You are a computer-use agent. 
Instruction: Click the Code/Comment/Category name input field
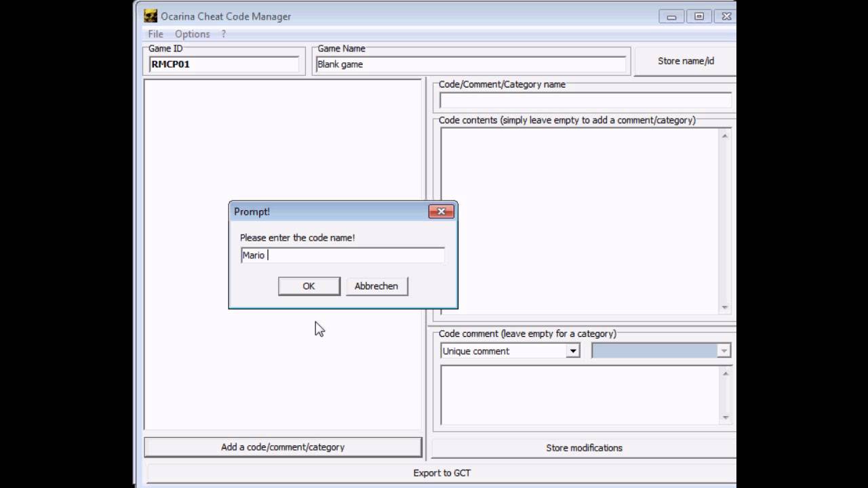(585, 100)
